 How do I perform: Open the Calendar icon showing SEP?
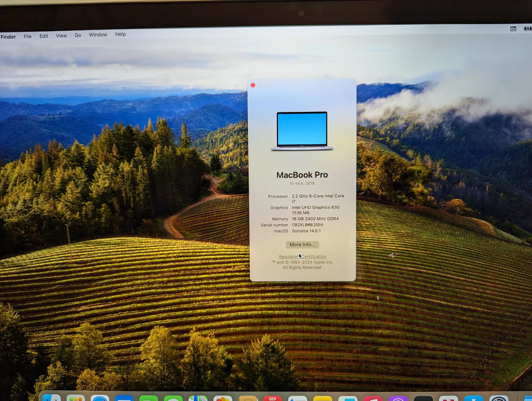pos(273,398)
